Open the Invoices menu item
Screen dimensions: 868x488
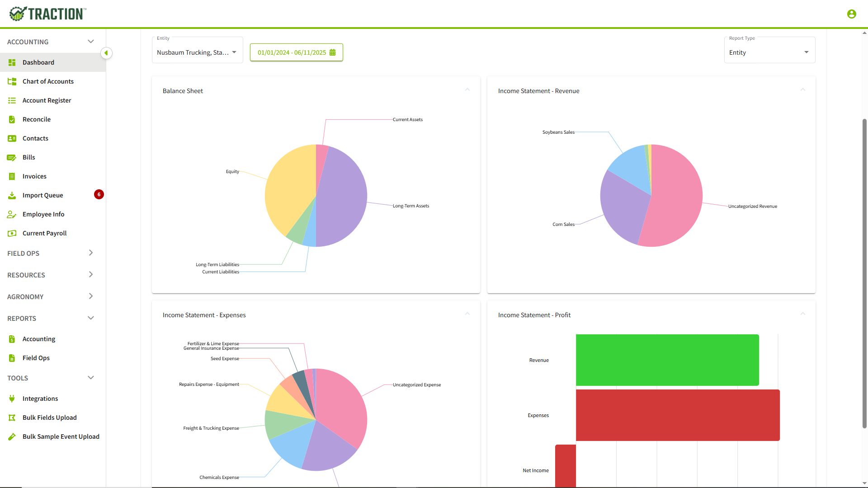[35, 176]
